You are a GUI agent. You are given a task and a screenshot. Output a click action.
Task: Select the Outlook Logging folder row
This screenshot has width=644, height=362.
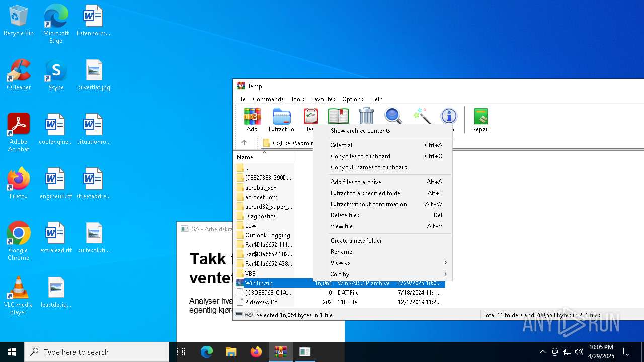coord(264,235)
